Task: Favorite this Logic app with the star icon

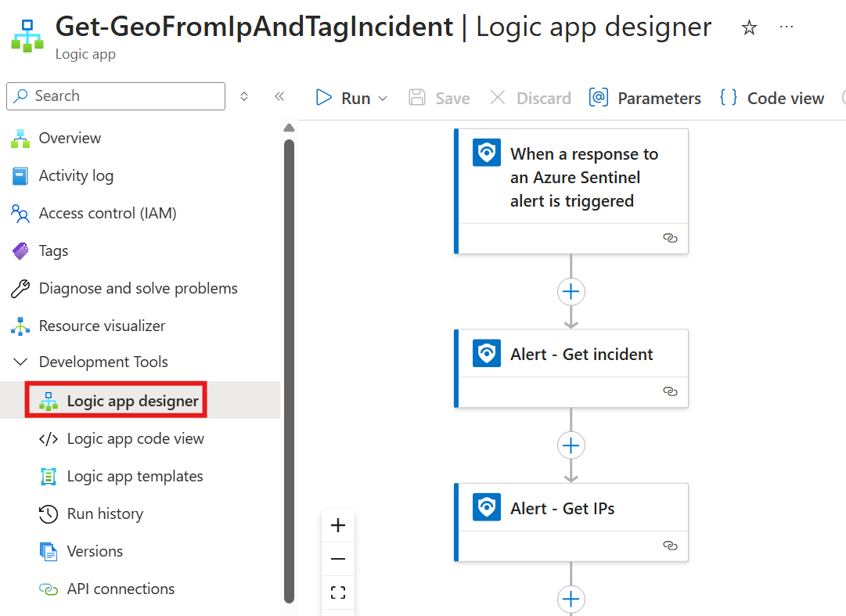Action: pyautogui.click(x=749, y=27)
